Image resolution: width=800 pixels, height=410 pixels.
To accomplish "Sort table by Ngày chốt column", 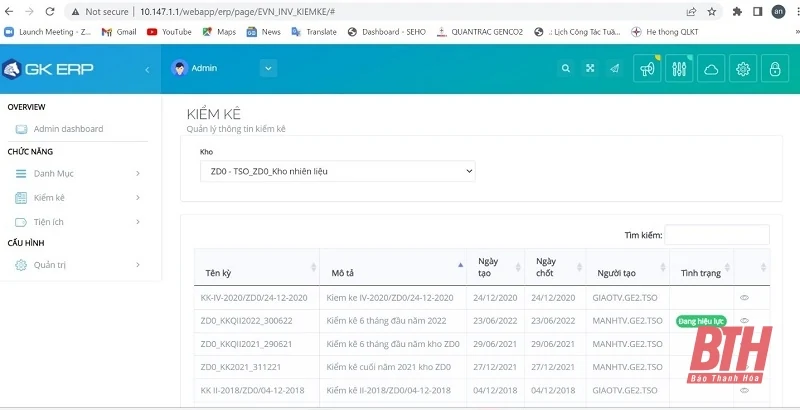I will point(556,267).
